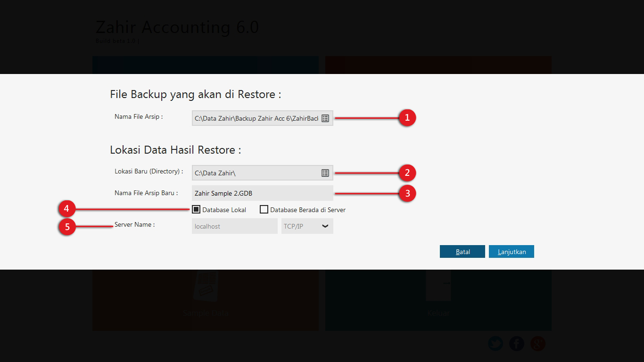Click the 'File Backup yang akan di Restore :' heading

coord(196,94)
